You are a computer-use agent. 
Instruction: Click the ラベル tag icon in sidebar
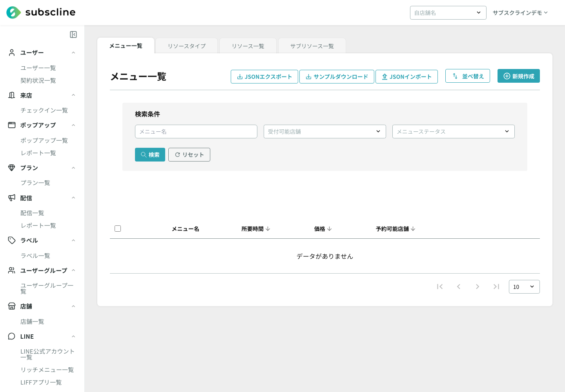click(12, 240)
